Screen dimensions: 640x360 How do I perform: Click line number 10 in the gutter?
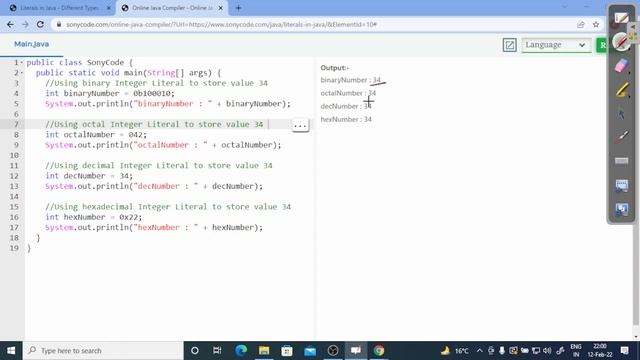pyautogui.click(x=14, y=155)
